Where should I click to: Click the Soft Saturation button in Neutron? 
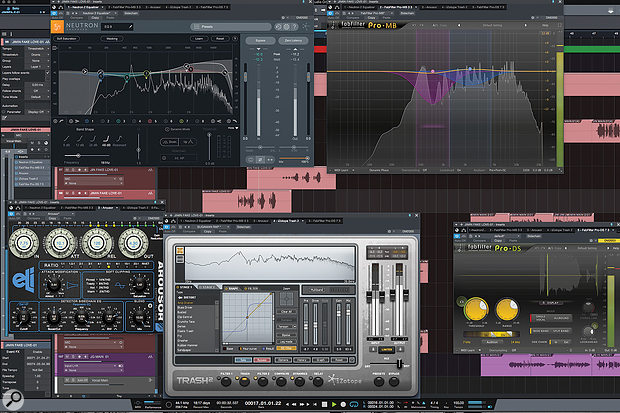[x=67, y=39]
